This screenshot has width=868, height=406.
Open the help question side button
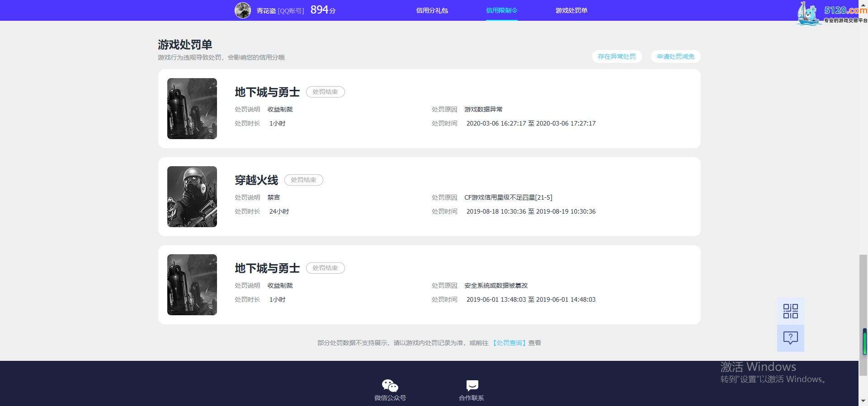[791, 338]
